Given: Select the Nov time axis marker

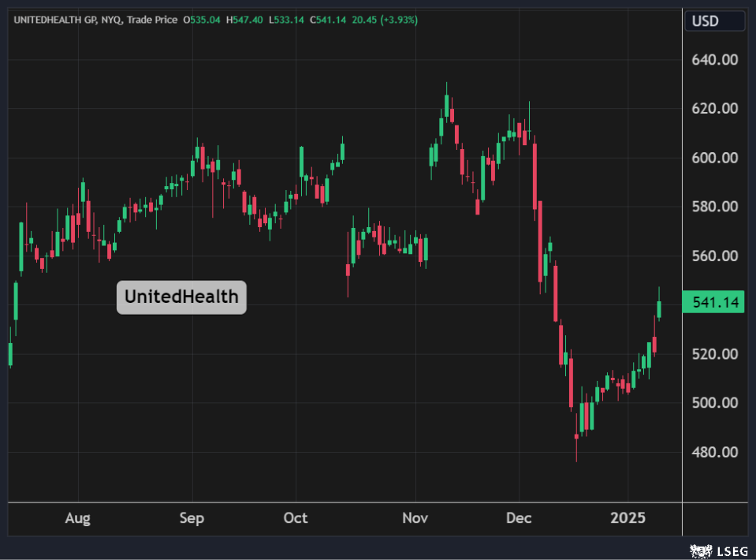Looking at the screenshot, I should pos(415,518).
